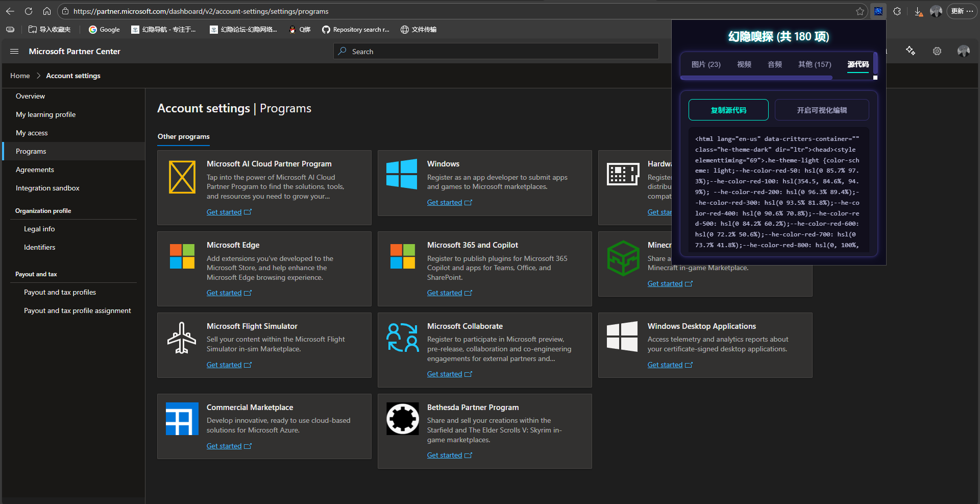The image size is (980, 504).
Task: Click the Commercial Marketplace icon
Action: coord(182,419)
